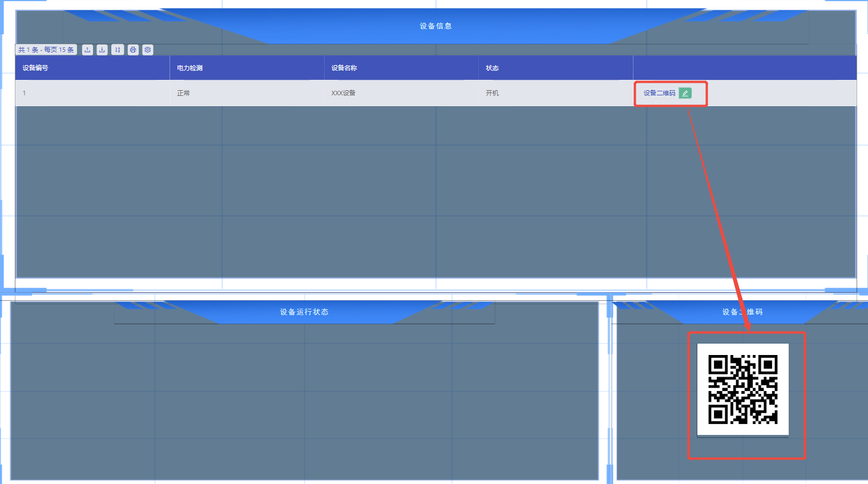Click the 正常 power status cell
This screenshot has width=868, height=484.
coord(247,93)
